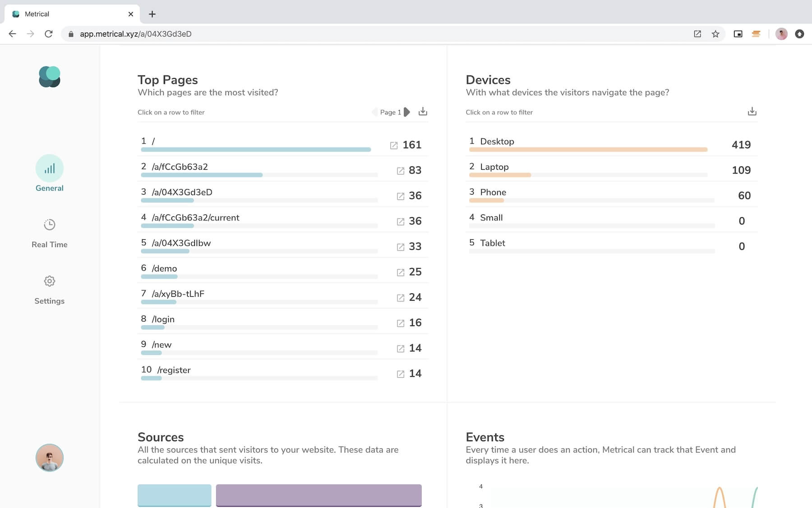
Task: Open the Settings gear in sidebar
Action: pos(50,281)
